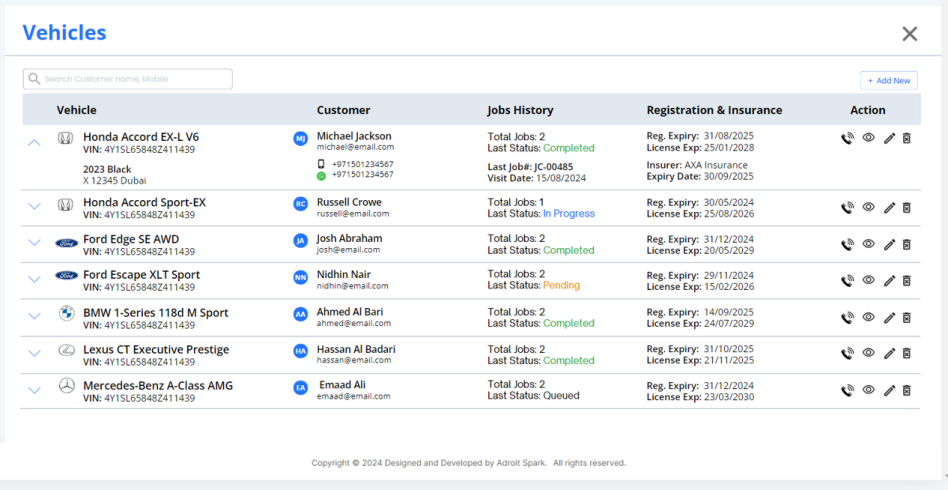
Task: Expand the Lexus CT Executive Prestige row
Action: click(x=35, y=353)
